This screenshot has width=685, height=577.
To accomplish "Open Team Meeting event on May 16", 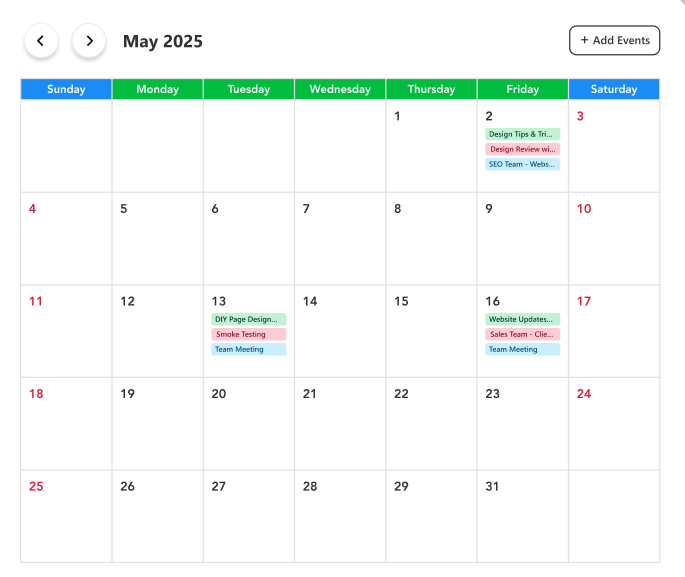I will 522,349.
